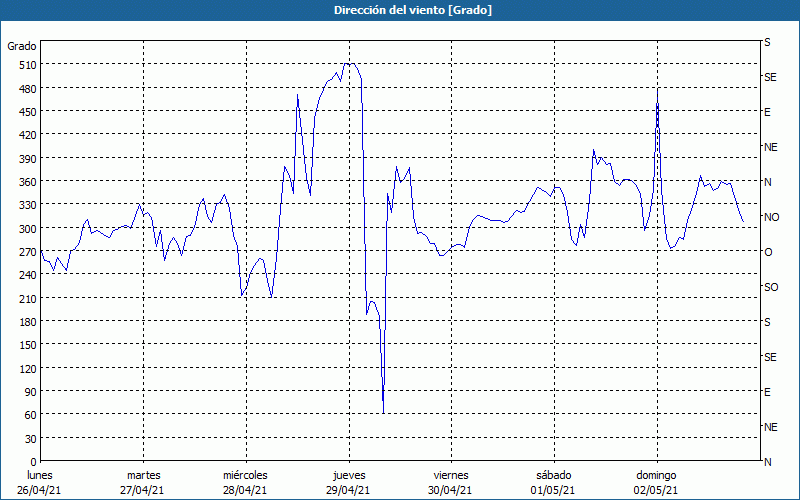Click the 'S' compass label beside 180 gridline

tap(767, 322)
